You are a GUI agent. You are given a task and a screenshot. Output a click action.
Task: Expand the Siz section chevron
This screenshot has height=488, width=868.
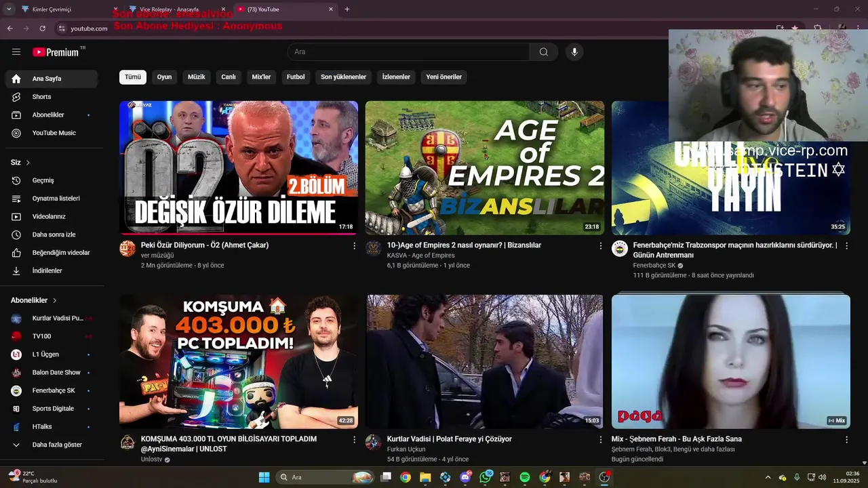[x=28, y=163]
